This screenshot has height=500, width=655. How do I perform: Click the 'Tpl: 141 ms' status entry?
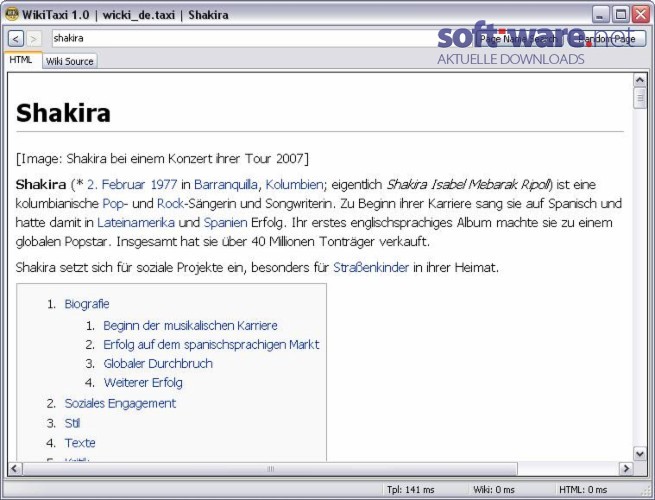pos(411,489)
